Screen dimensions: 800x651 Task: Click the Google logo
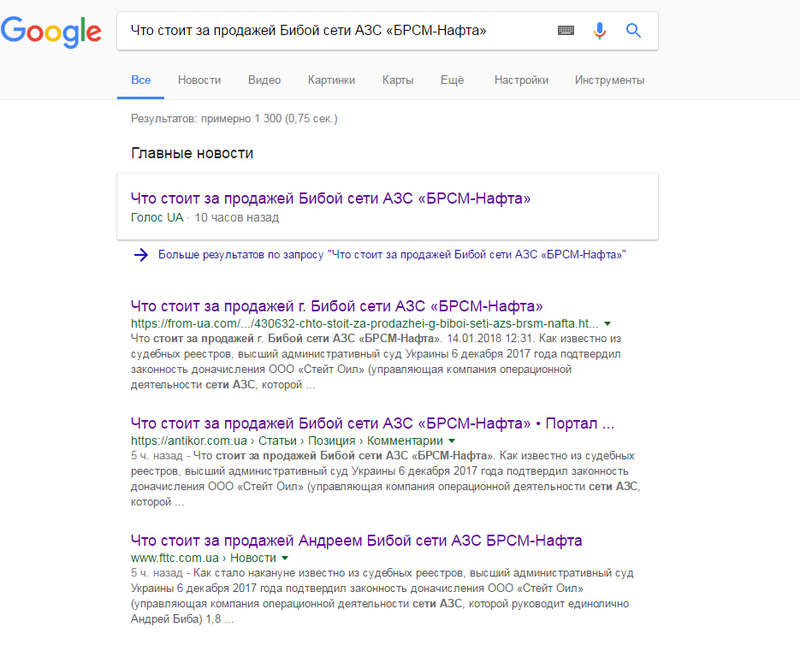(51, 32)
